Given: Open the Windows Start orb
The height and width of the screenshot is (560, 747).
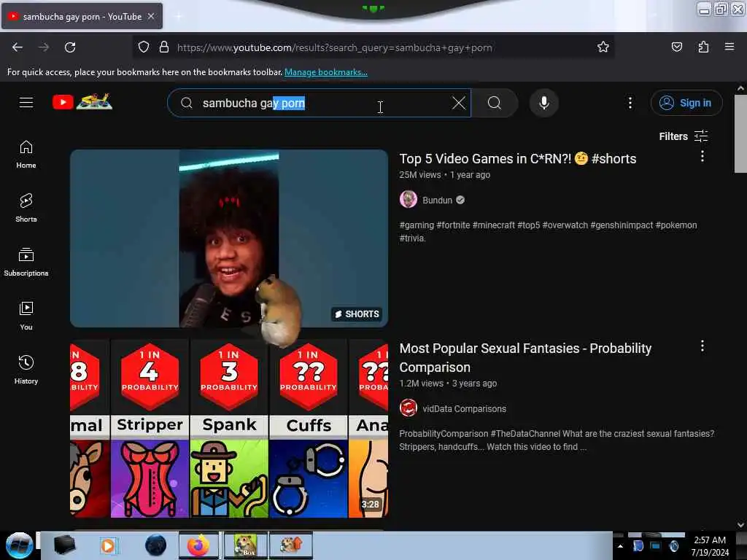Looking at the screenshot, I should pos(19,545).
